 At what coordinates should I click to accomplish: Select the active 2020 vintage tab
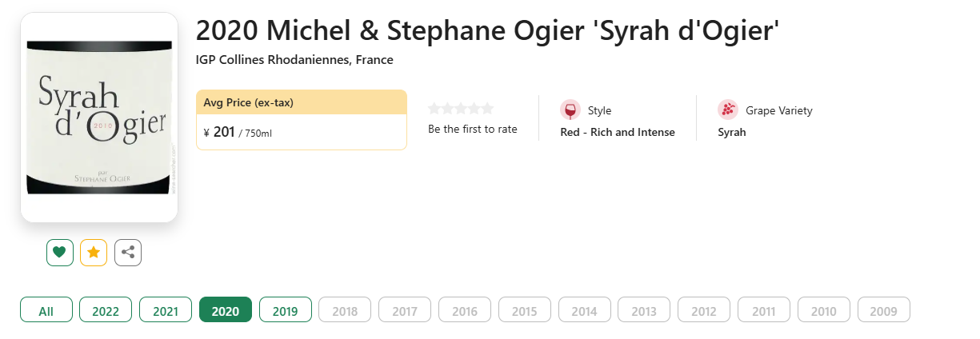(x=226, y=311)
